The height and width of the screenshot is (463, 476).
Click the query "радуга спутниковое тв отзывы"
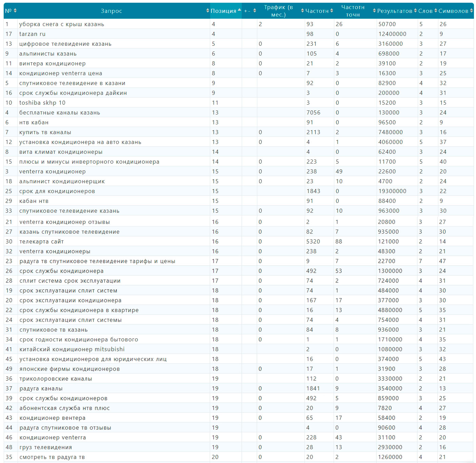click(x=65, y=428)
